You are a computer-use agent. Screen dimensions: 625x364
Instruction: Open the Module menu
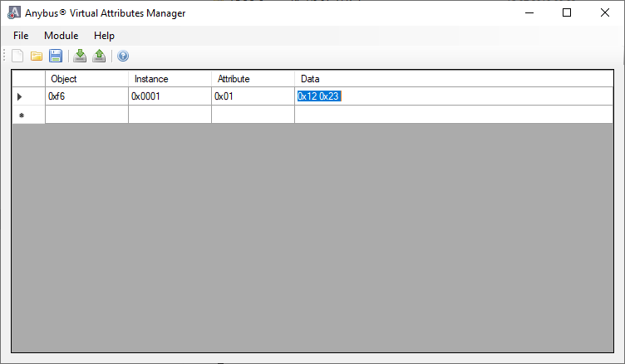tap(61, 36)
